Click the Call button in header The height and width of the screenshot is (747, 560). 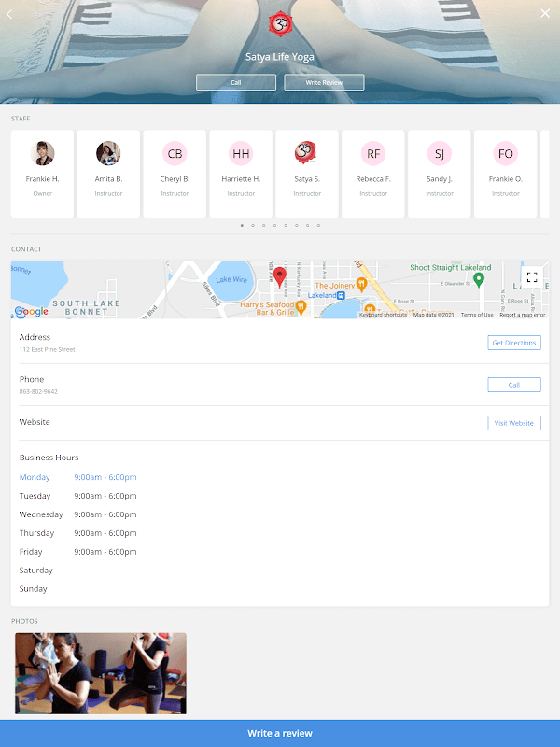point(236,82)
